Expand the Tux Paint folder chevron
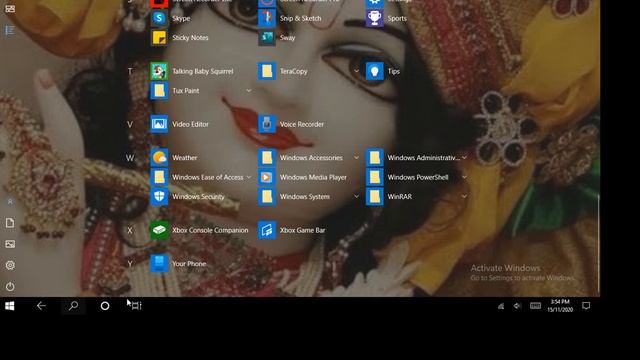The height and width of the screenshot is (360, 640). coord(249,91)
